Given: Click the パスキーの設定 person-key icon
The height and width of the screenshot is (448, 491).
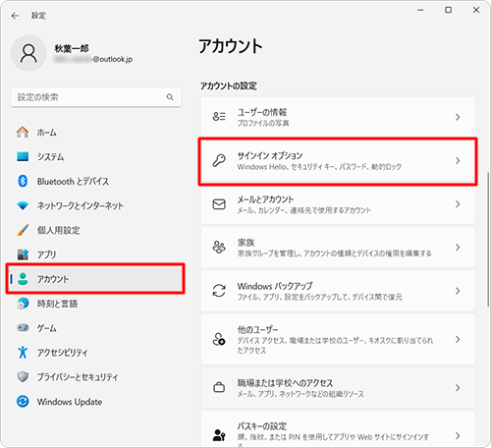Looking at the screenshot, I should point(219,435).
